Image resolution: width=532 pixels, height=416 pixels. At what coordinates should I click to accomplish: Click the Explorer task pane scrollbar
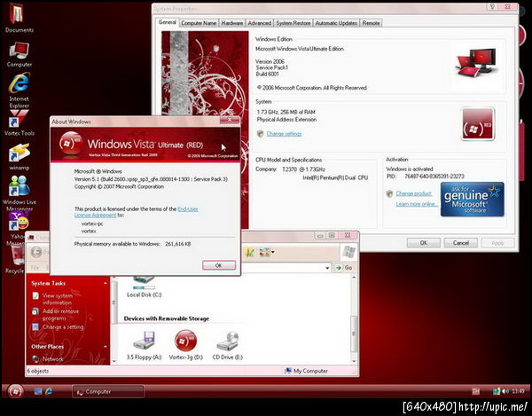(114, 302)
